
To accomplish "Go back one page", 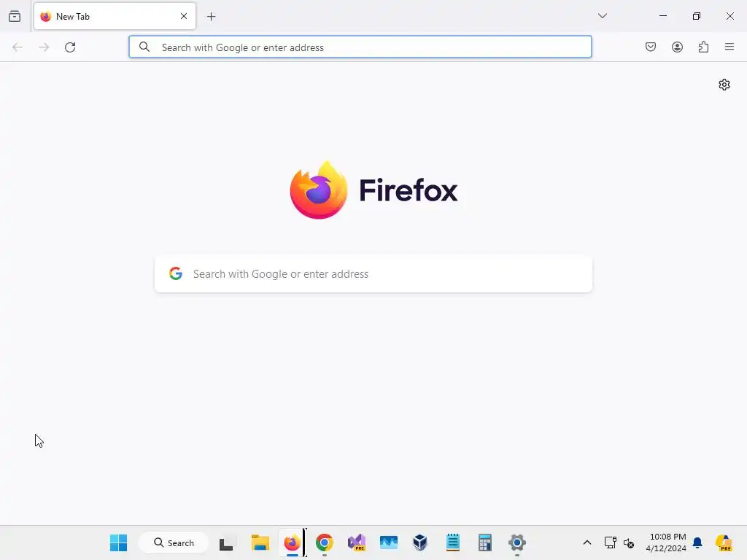I will pyautogui.click(x=18, y=47).
